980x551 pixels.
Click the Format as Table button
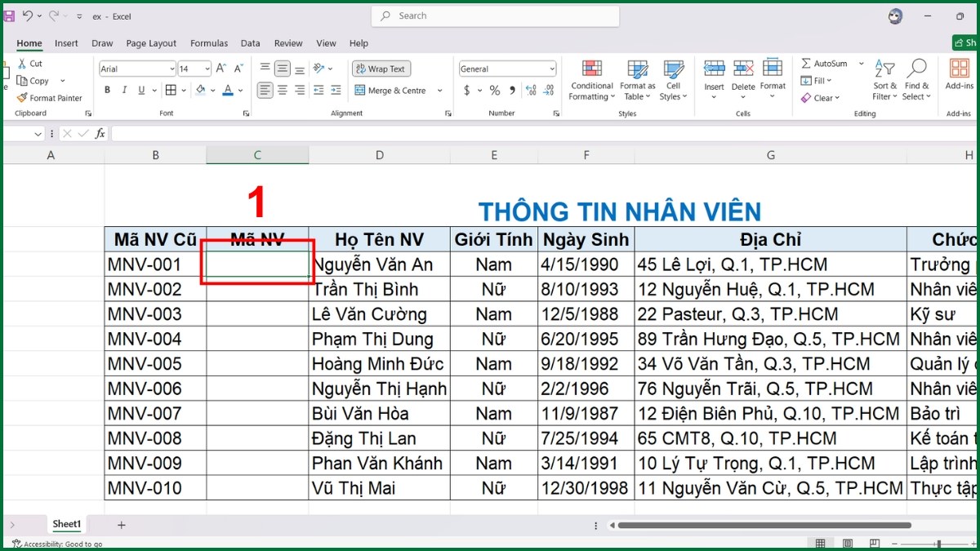coord(637,79)
